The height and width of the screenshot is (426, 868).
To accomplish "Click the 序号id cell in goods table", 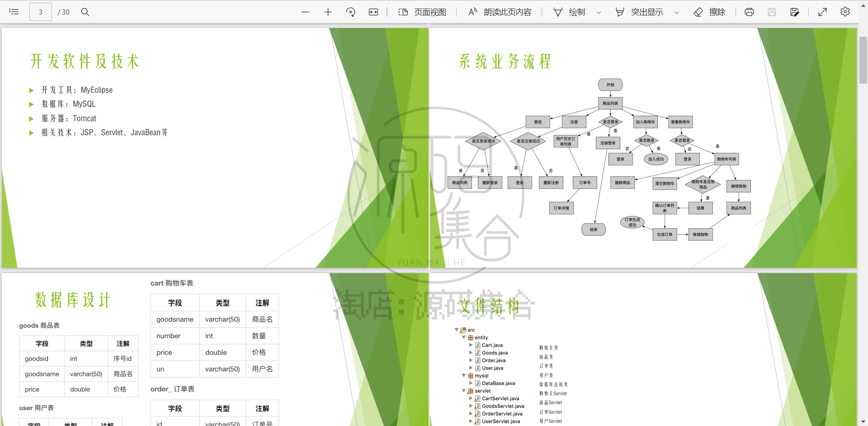I will [123, 359].
